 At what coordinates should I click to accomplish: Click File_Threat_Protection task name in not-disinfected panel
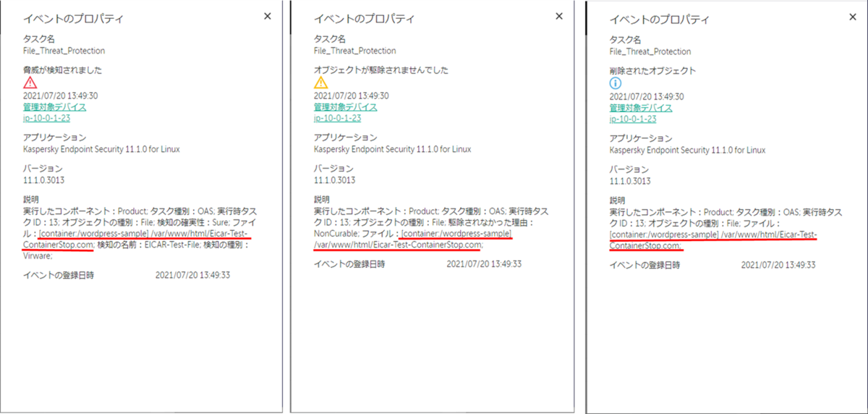coord(355,51)
